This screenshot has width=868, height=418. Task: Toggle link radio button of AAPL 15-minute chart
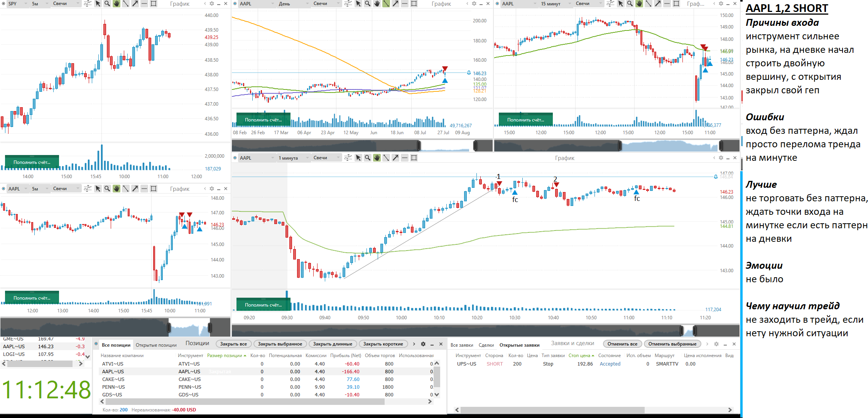[x=497, y=3]
